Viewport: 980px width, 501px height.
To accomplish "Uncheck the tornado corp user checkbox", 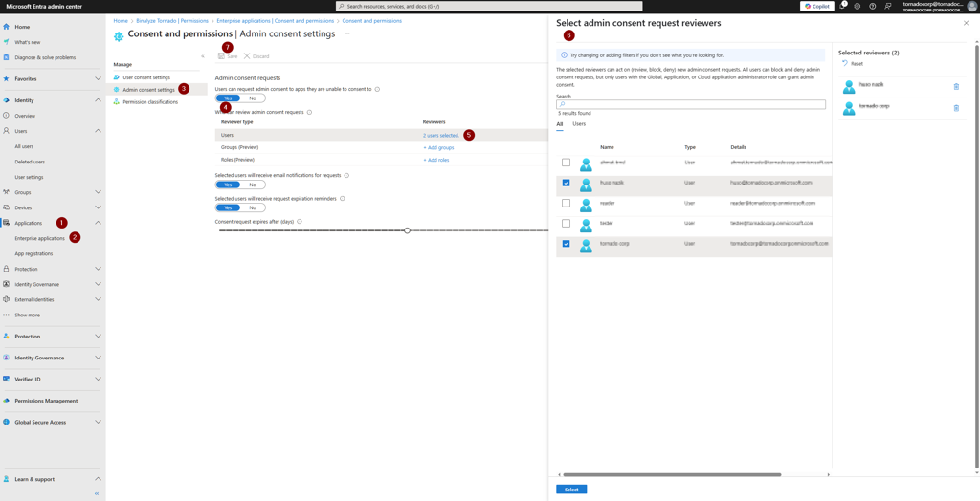I will tap(566, 244).
